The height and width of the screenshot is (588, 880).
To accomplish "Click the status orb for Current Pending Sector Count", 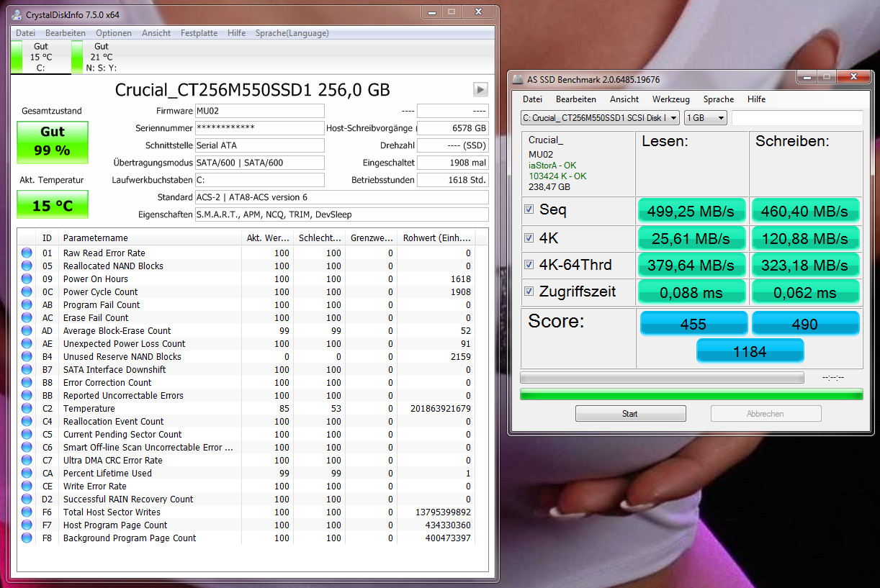I will pos(27,434).
